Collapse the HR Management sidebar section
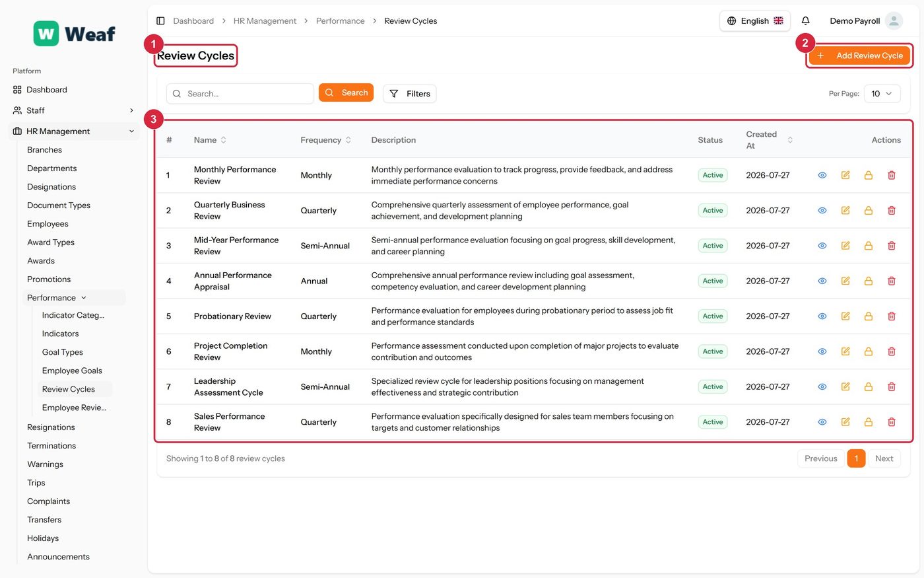 [x=75, y=131]
